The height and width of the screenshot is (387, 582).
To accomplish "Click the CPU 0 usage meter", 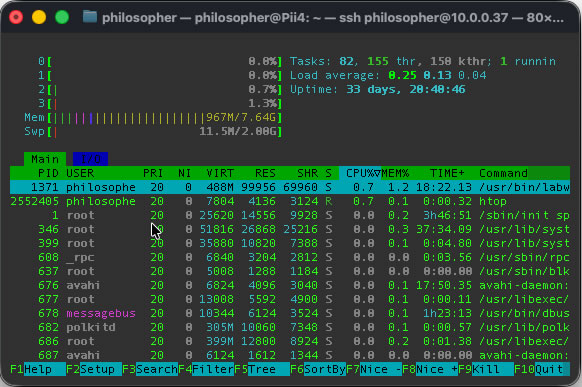I will click(160, 61).
